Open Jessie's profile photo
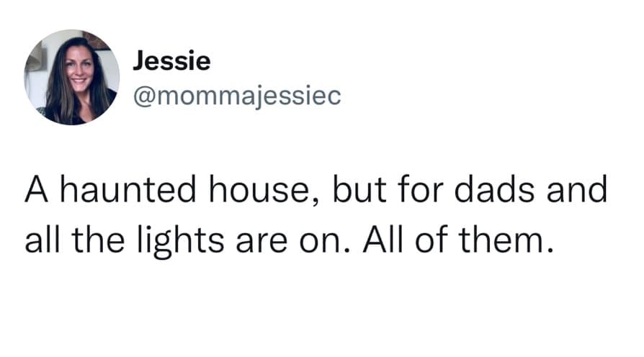Screen dimensions: 644x357 (x=72, y=77)
